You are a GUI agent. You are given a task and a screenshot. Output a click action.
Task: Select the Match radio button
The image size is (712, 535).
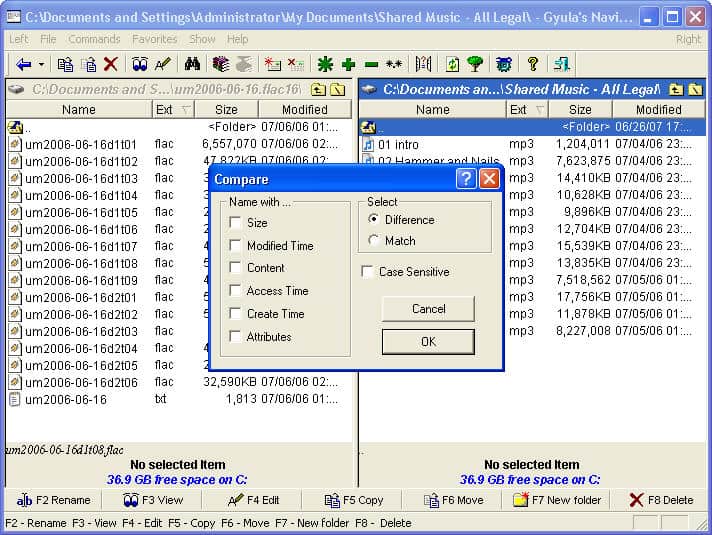tap(374, 241)
